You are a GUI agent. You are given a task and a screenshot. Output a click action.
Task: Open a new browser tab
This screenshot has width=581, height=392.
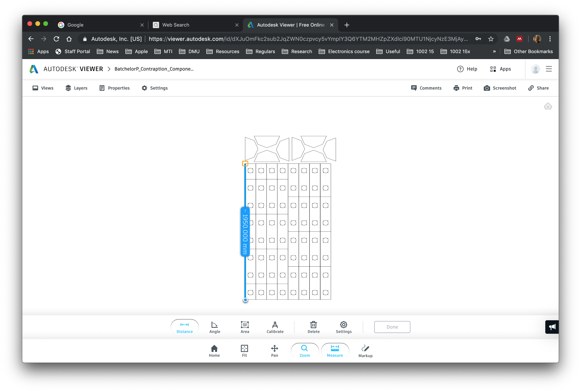point(346,25)
